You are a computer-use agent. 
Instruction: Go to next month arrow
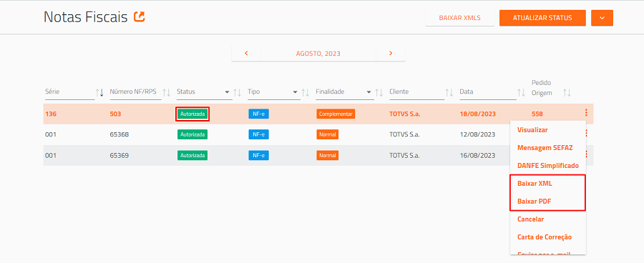(x=391, y=54)
